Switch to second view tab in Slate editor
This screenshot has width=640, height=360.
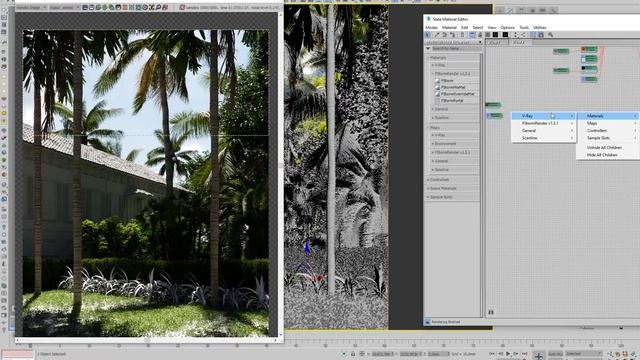coord(520,42)
